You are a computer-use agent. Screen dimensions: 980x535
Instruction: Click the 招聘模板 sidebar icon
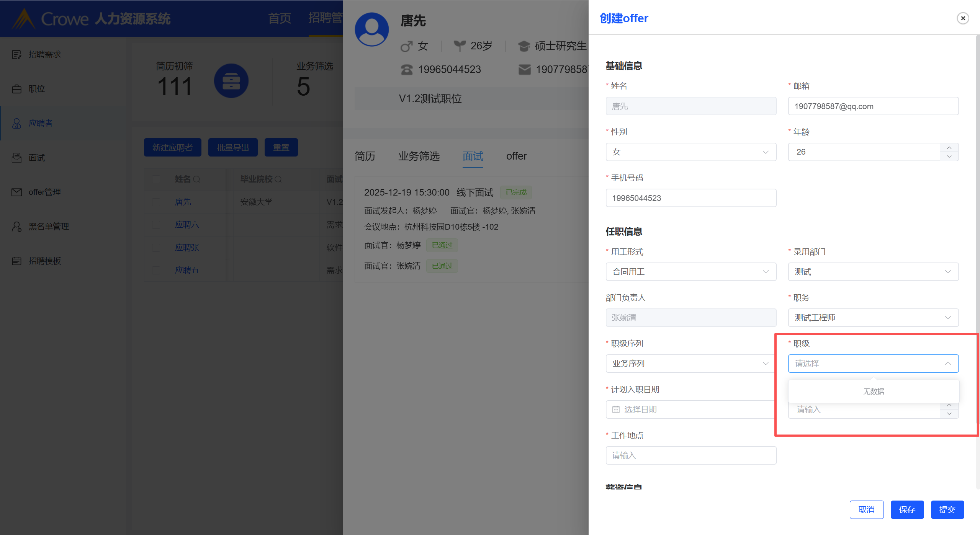[16, 261]
